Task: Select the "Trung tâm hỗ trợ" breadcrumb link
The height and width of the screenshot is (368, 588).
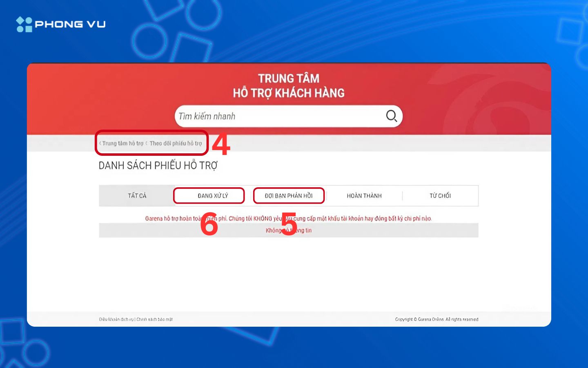Action: click(x=122, y=143)
